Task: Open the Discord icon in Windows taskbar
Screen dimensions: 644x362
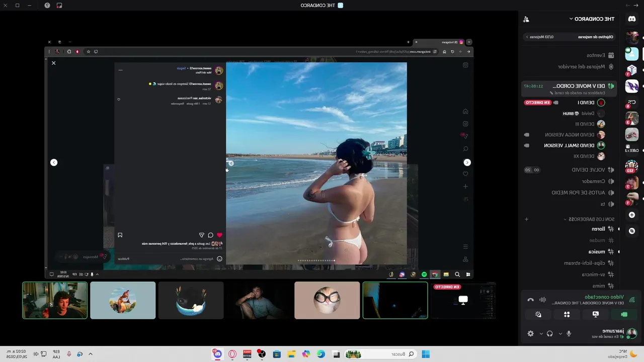Action: (x=217, y=354)
